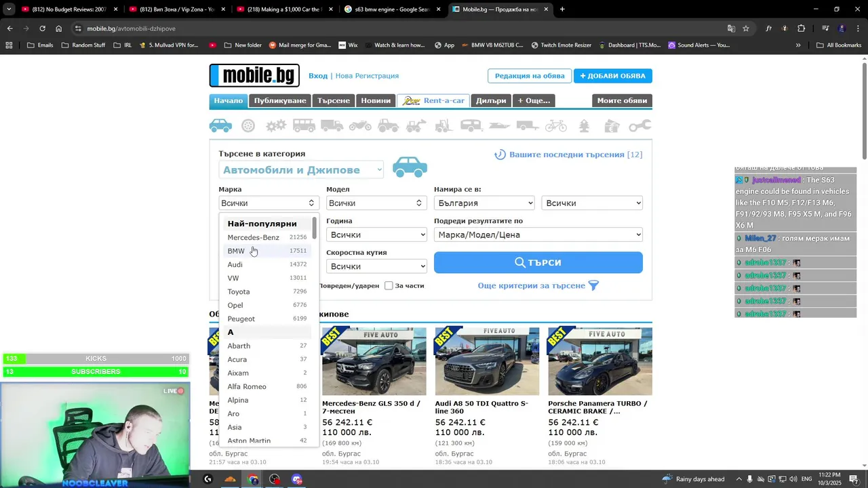The height and width of the screenshot is (488, 868).
Task: Select the gears parts category icon
Action: point(276,125)
